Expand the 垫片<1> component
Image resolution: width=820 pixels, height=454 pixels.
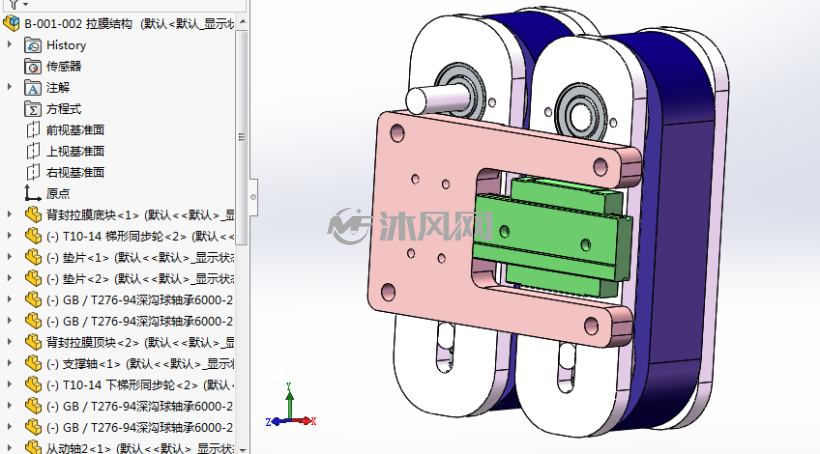click(x=9, y=257)
